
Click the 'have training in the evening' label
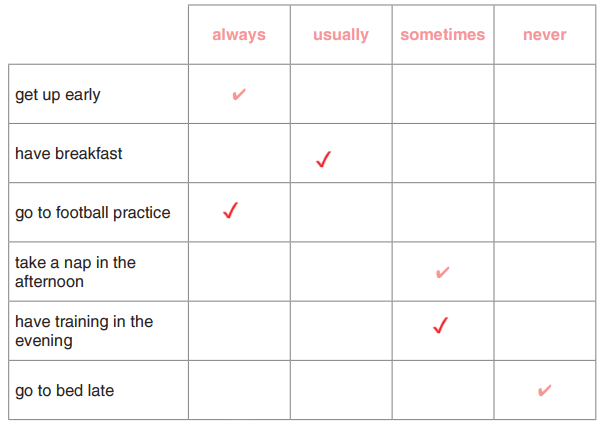(84, 331)
